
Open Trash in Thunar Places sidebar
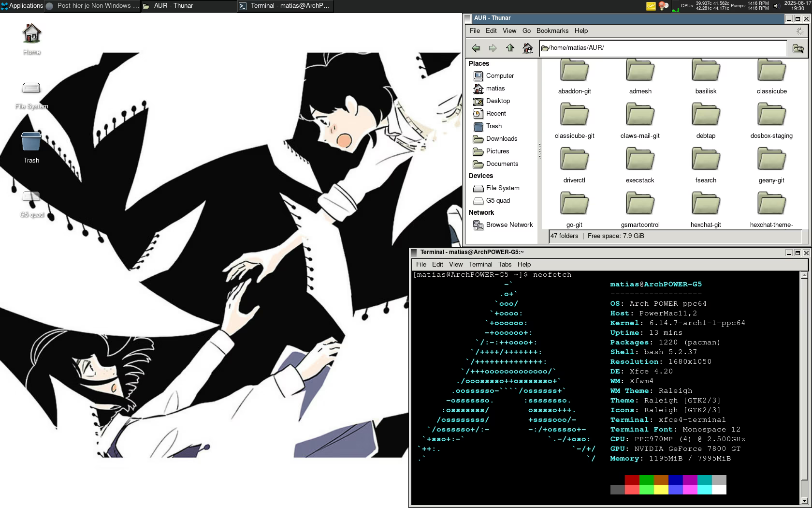click(493, 126)
